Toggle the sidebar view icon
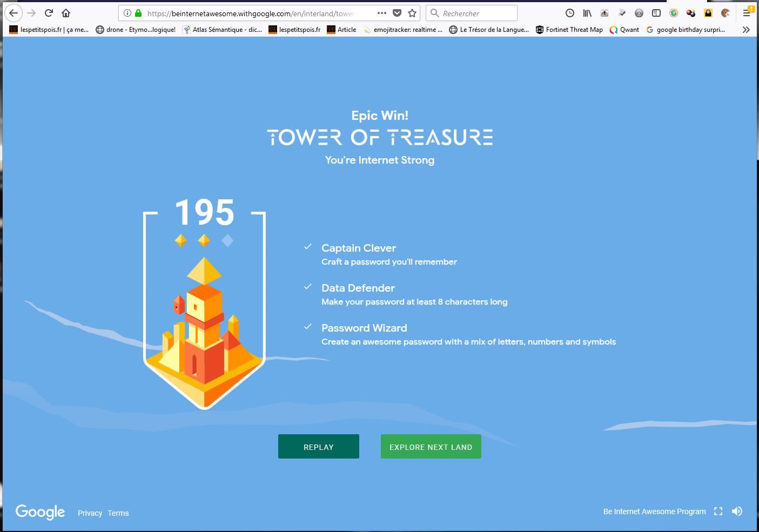The height and width of the screenshot is (532, 759). tap(656, 13)
